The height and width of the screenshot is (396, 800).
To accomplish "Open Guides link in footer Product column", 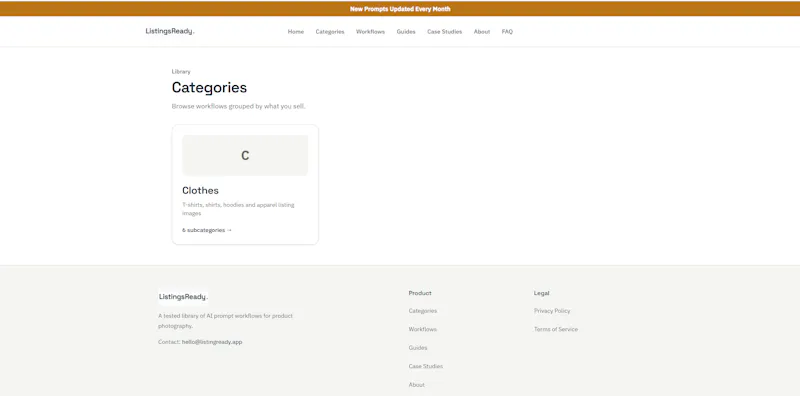I will pyautogui.click(x=418, y=348).
